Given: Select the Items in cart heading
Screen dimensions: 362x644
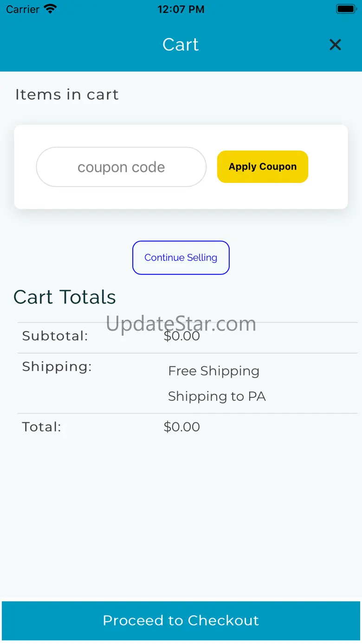Looking at the screenshot, I should pos(67,95).
